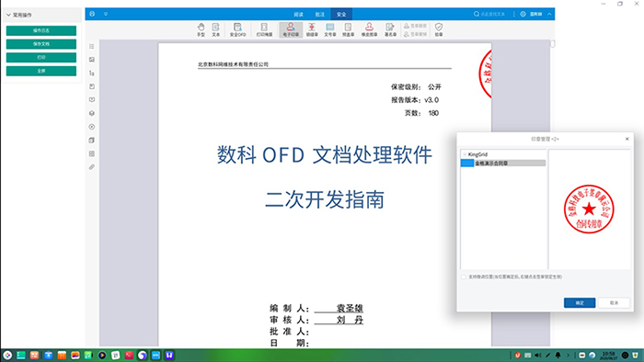Viewport: 644px width, 362px height.
Task: Select the 文本 text selection tool
Action: tap(215, 30)
